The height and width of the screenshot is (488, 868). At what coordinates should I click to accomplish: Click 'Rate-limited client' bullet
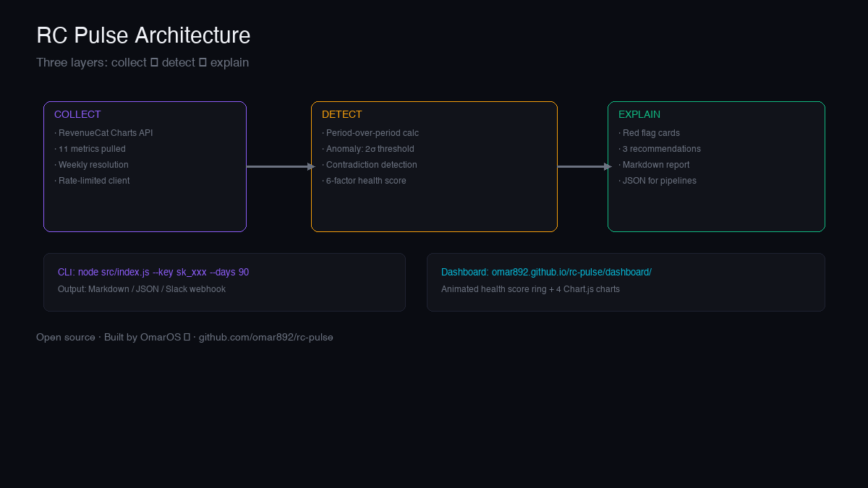click(92, 181)
